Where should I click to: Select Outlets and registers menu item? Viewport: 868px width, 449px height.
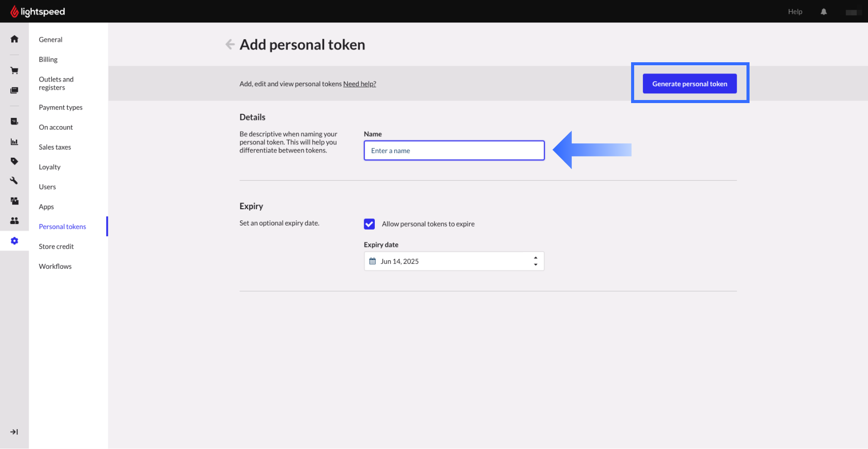(56, 83)
